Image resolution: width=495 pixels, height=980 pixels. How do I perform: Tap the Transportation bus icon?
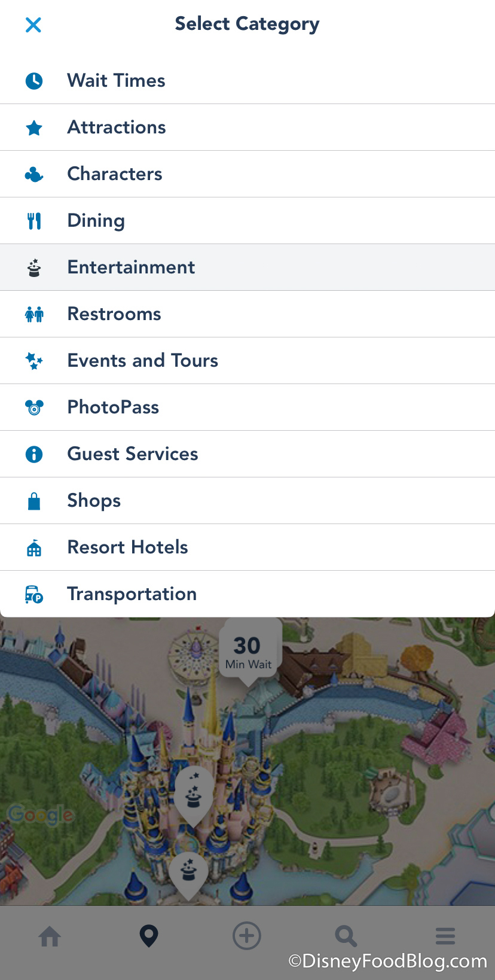[34, 594]
